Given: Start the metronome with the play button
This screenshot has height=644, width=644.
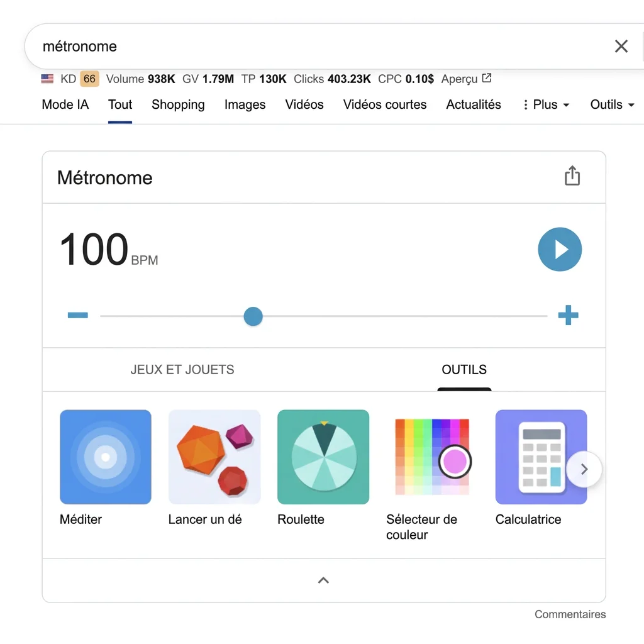Looking at the screenshot, I should [560, 250].
